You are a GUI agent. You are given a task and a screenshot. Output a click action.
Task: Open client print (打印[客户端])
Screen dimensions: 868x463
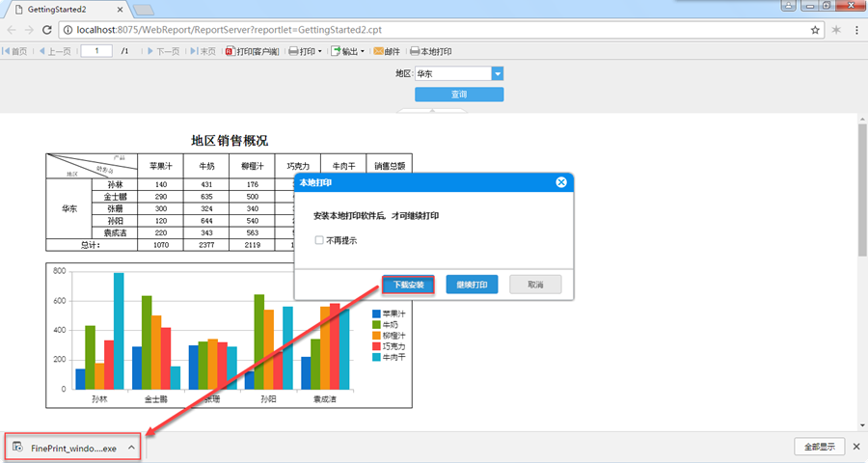click(x=253, y=51)
